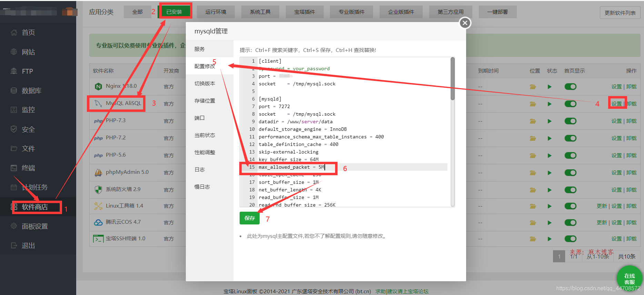
Task: Select the 全部 category tab
Action: pos(138,12)
